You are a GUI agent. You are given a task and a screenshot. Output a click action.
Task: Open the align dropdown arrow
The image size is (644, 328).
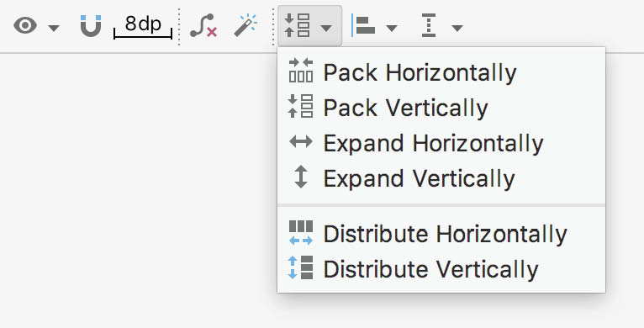pos(392,28)
